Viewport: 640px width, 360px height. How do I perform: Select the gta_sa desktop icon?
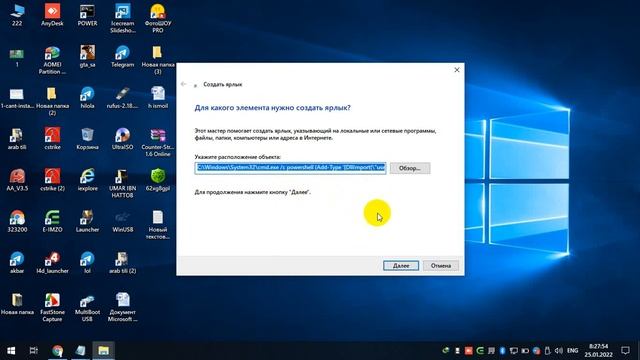87,57
